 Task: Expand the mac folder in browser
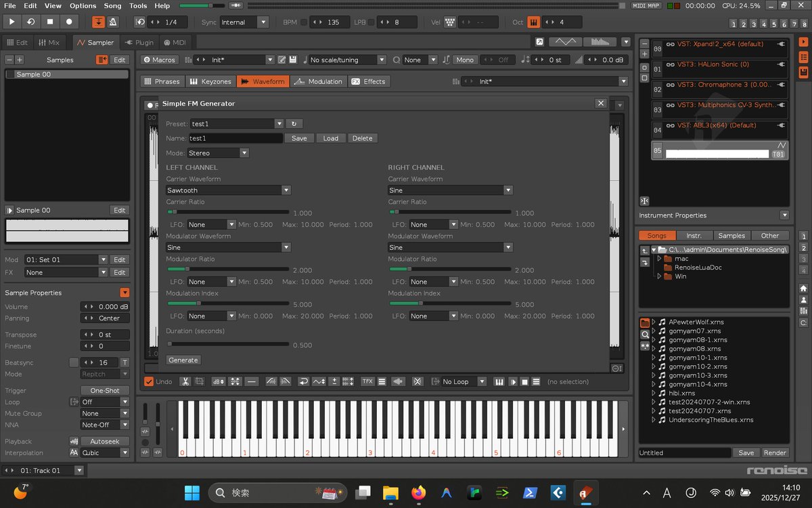pos(659,258)
